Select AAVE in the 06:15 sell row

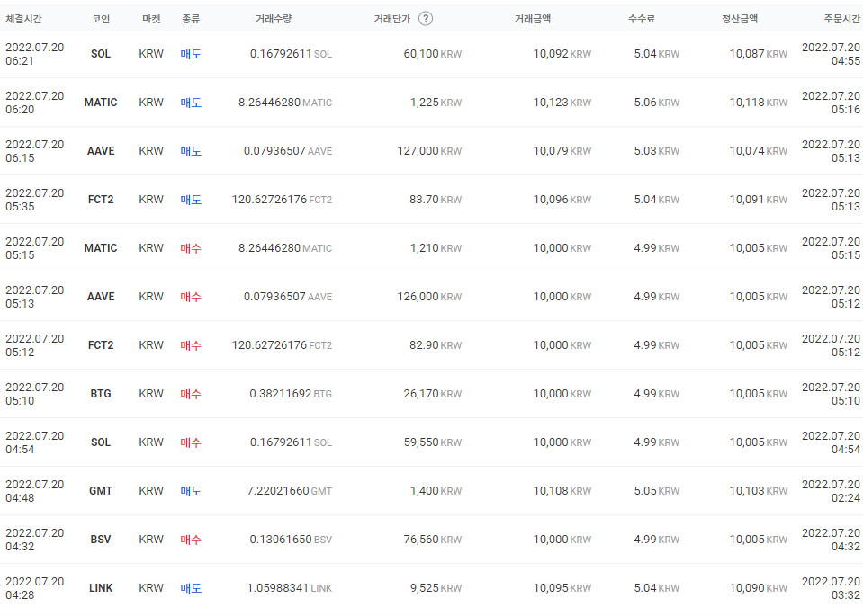[101, 151]
